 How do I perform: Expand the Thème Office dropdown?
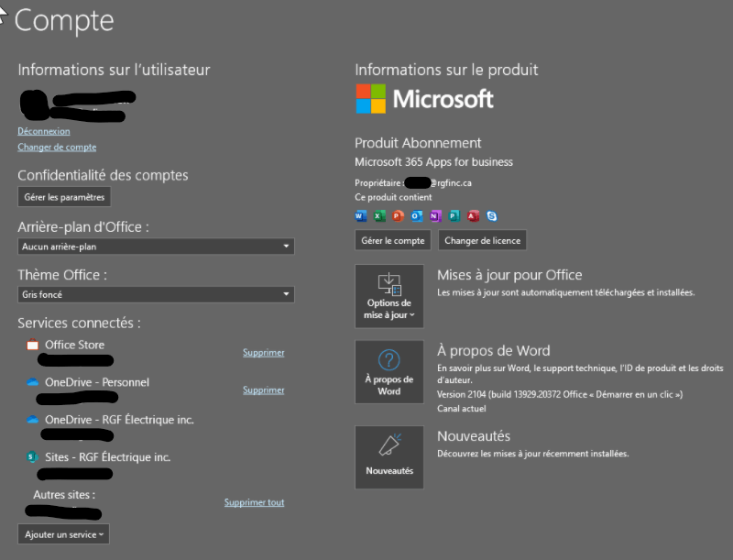(156, 294)
